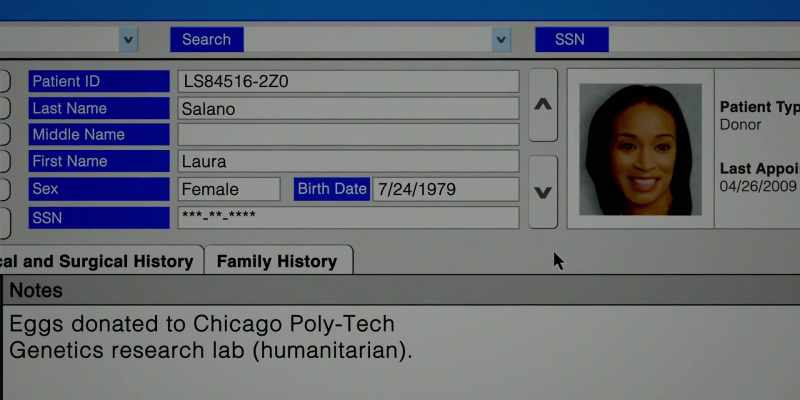Open the Family History tab
This screenshot has width=800, height=400.
tap(278, 261)
